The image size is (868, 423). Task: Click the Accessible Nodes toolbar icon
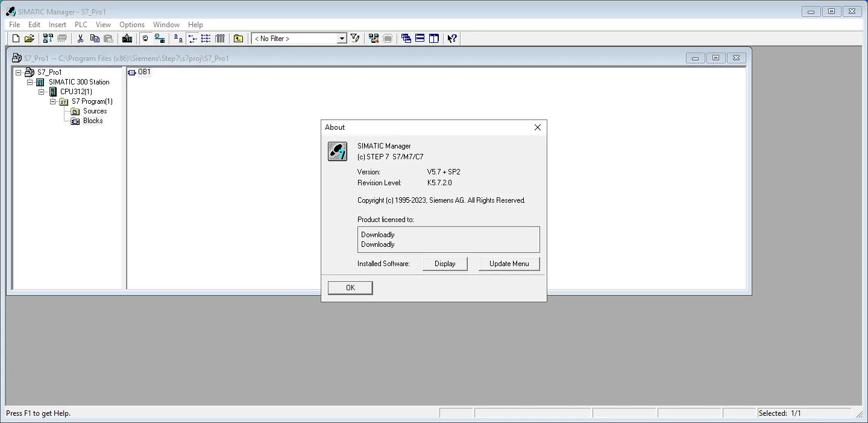[48, 39]
